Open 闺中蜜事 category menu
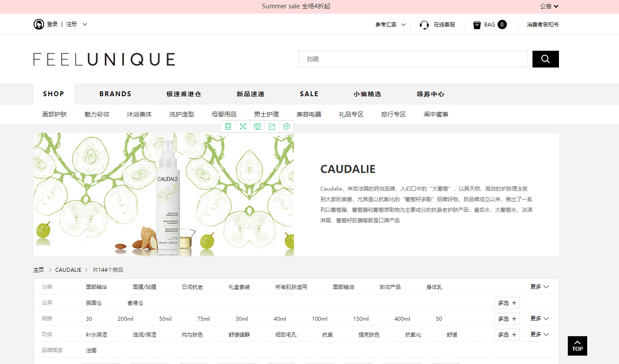 click(436, 114)
